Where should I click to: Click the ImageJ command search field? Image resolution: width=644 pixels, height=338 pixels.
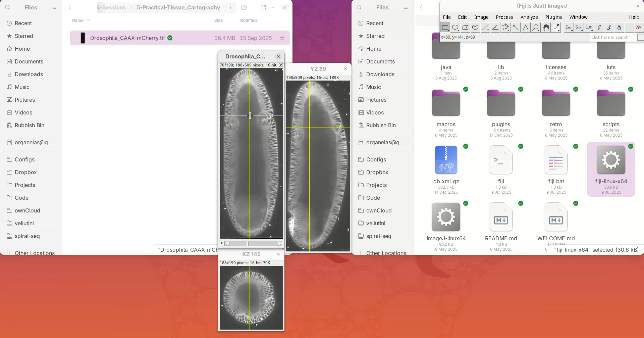(612, 37)
